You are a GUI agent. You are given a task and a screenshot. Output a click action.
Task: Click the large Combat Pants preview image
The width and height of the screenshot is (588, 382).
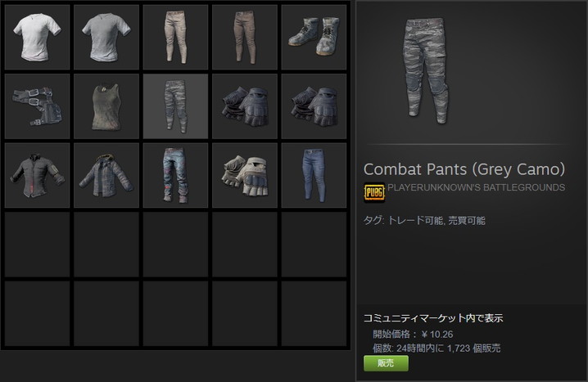[426, 71]
